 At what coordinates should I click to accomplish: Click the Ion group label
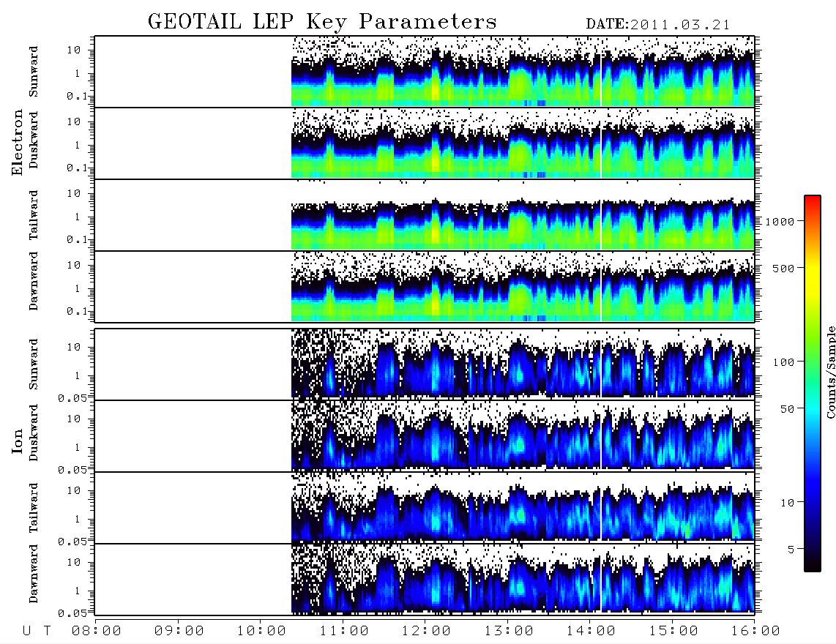pos(17,441)
